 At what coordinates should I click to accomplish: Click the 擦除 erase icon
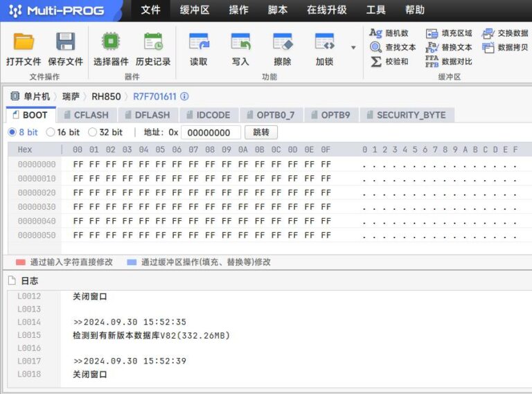283,42
